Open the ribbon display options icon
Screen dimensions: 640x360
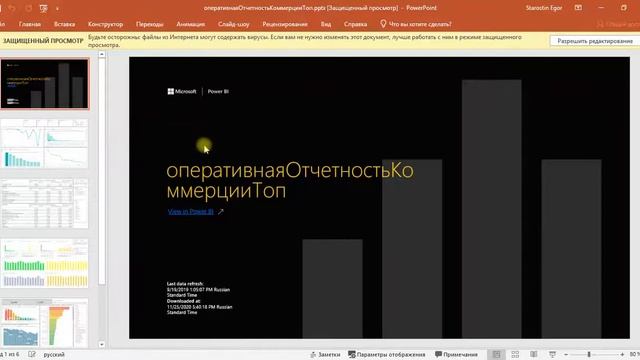coord(578,8)
